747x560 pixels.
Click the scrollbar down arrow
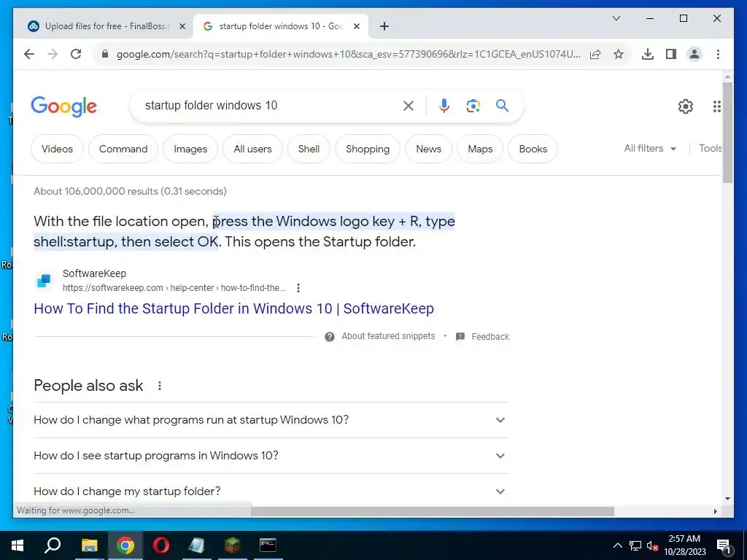[x=727, y=499]
